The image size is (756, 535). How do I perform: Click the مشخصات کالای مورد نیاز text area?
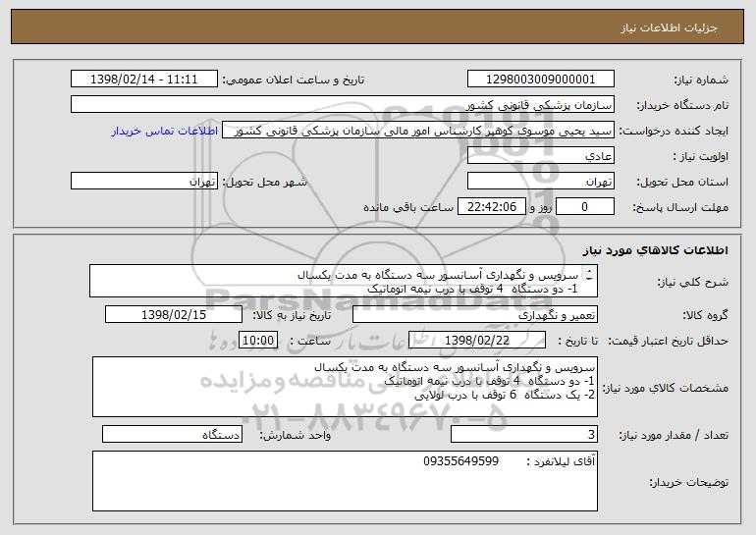[x=345, y=387]
